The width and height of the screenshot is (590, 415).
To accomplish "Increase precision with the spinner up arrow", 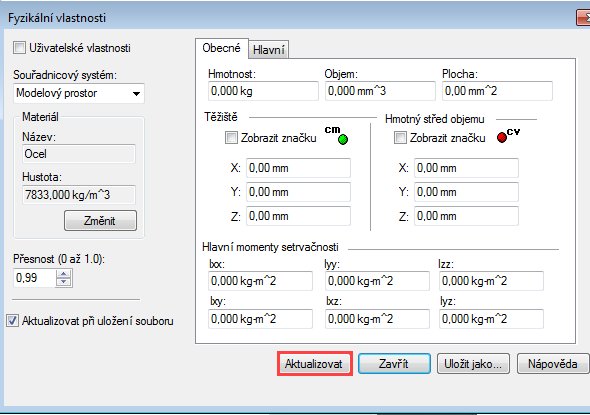I will click(x=64, y=274).
